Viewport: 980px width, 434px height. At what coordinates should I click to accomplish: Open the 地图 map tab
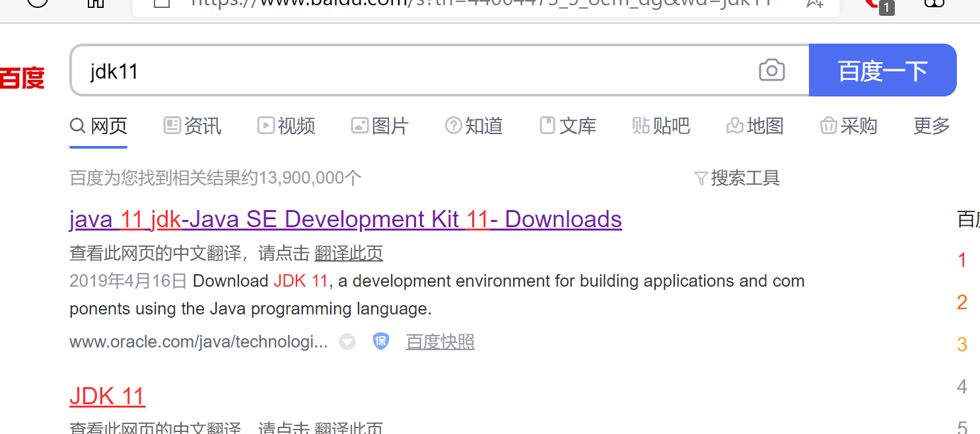pos(755,126)
